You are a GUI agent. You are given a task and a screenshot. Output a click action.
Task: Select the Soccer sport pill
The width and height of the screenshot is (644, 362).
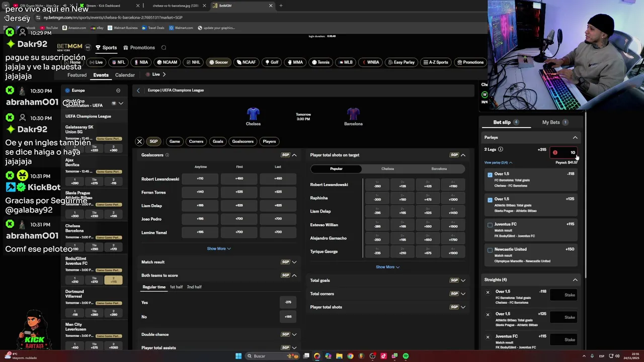(x=218, y=62)
